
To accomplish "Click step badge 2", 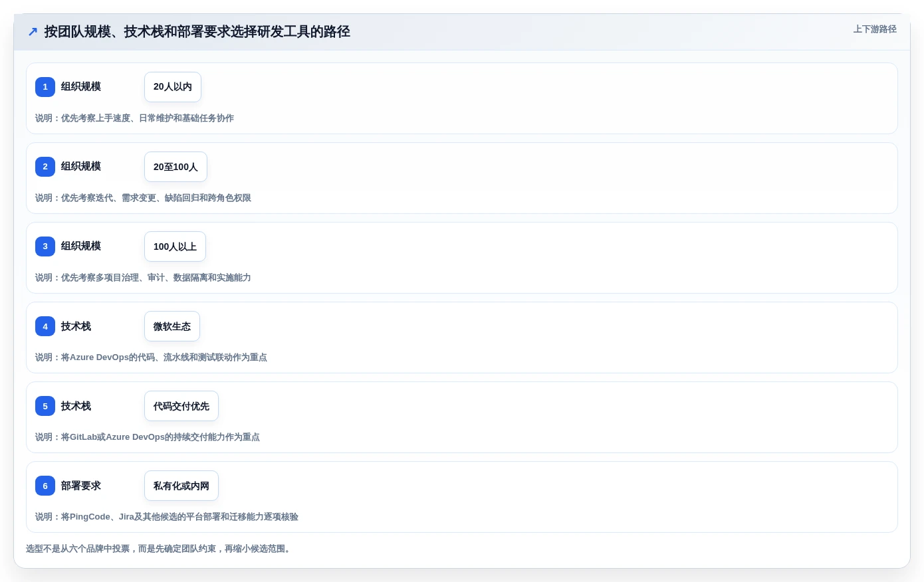I will click(45, 167).
